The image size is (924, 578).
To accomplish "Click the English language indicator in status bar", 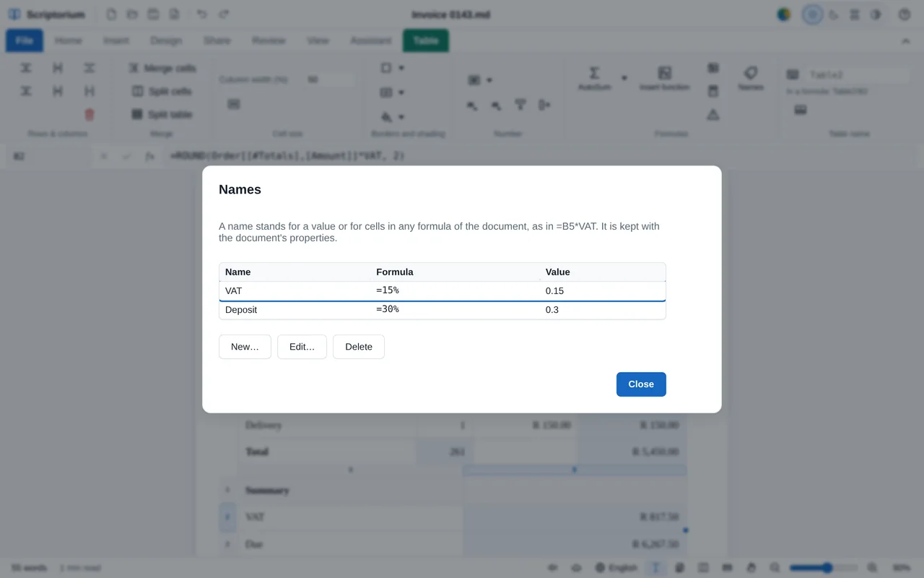I will 616,568.
